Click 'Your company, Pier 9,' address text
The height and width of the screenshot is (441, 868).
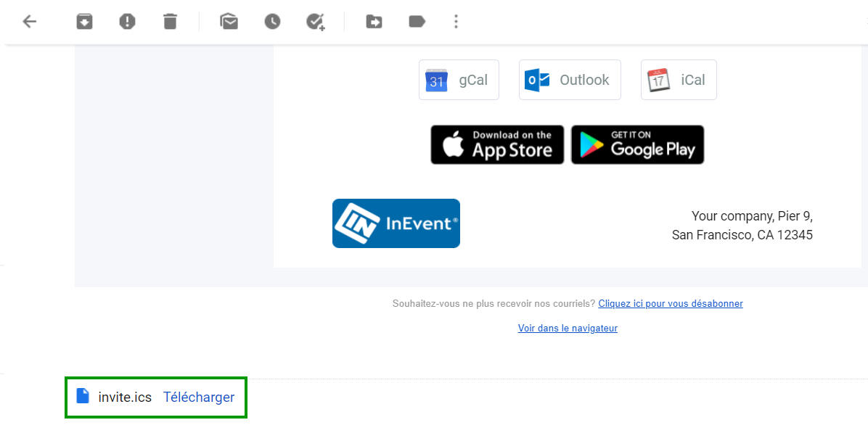pos(752,216)
